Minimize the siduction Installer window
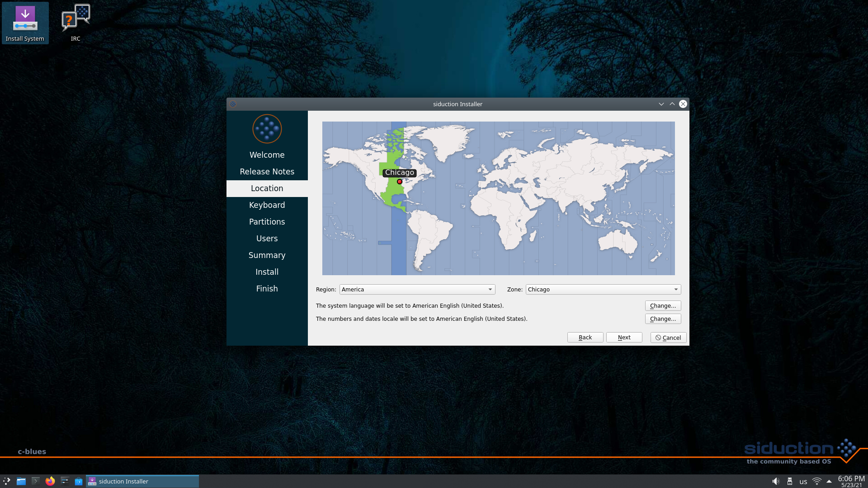The width and height of the screenshot is (868, 488). coord(661,104)
